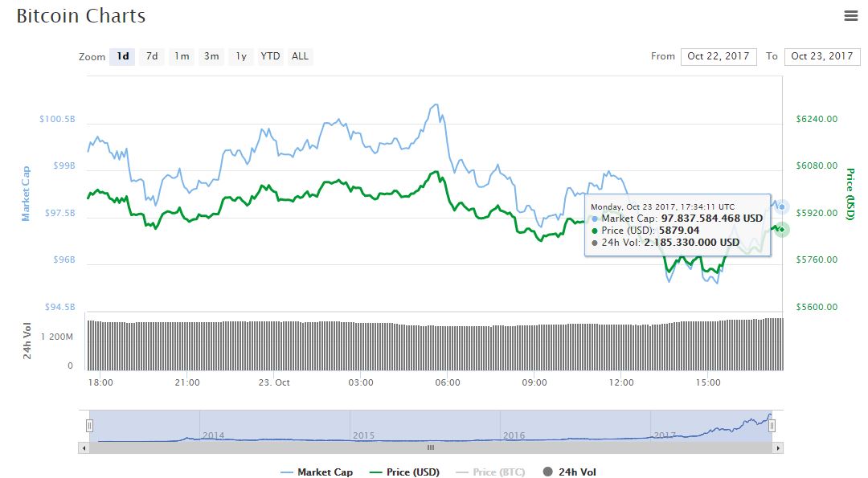This screenshot has width=868, height=478.
Task: Select the 3m zoom range
Action: [211, 56]
